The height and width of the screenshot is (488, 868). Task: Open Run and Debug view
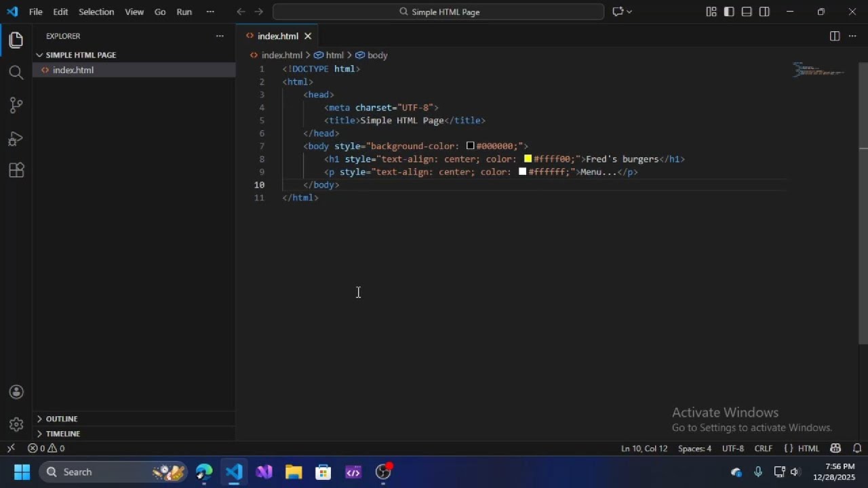[16, 138]
